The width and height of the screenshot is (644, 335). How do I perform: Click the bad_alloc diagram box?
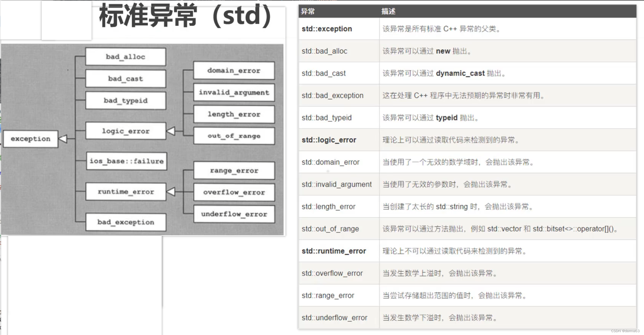coord(125,57)
